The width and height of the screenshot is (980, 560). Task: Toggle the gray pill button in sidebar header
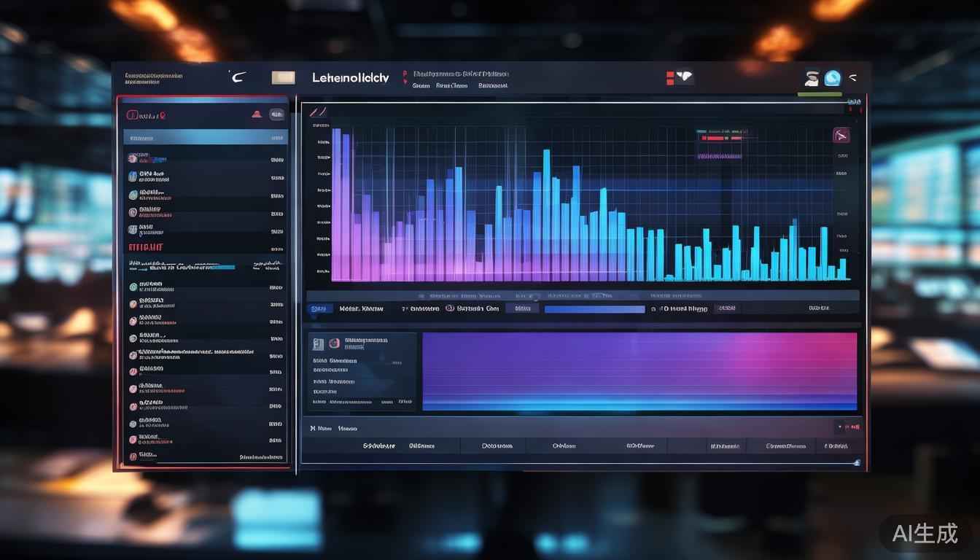tap(276, 114)
